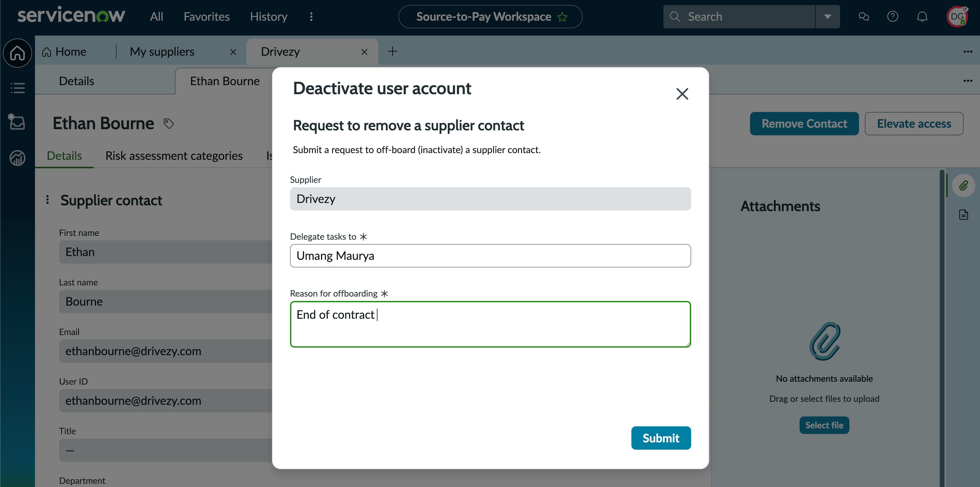This screenshot has height=487, width=980.
Task: Open the attachments paperclip in right rail
Action: point(963,186)
